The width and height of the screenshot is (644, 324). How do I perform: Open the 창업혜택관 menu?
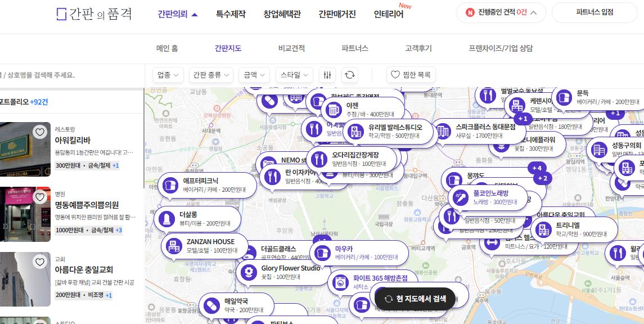282,14
